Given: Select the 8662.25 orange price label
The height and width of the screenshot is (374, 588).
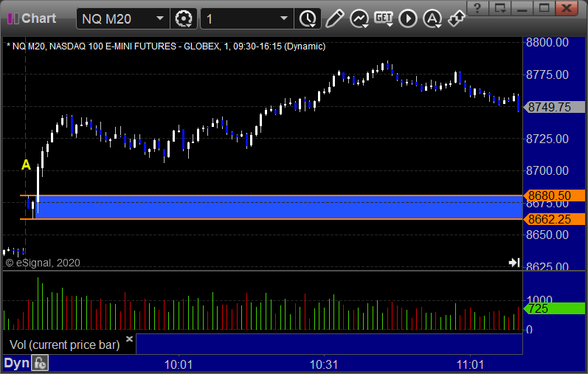Looking at the screenshot, I should pos(554,219).
